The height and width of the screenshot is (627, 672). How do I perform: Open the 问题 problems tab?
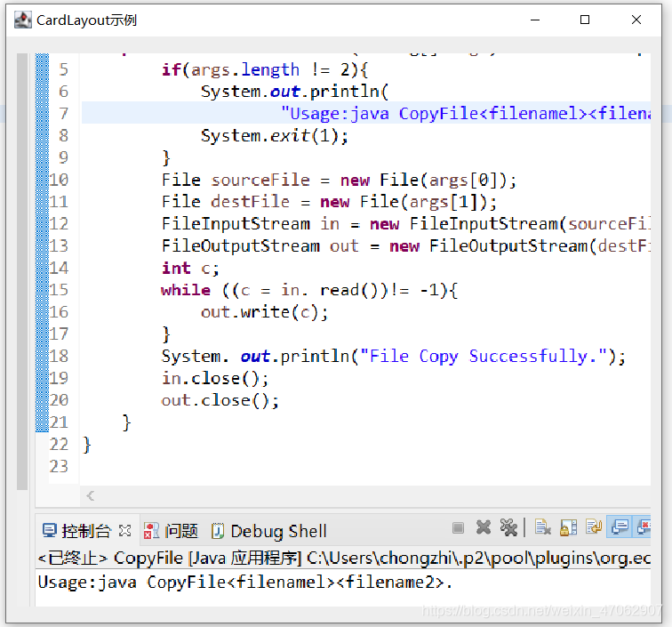[x=171, y=531]
